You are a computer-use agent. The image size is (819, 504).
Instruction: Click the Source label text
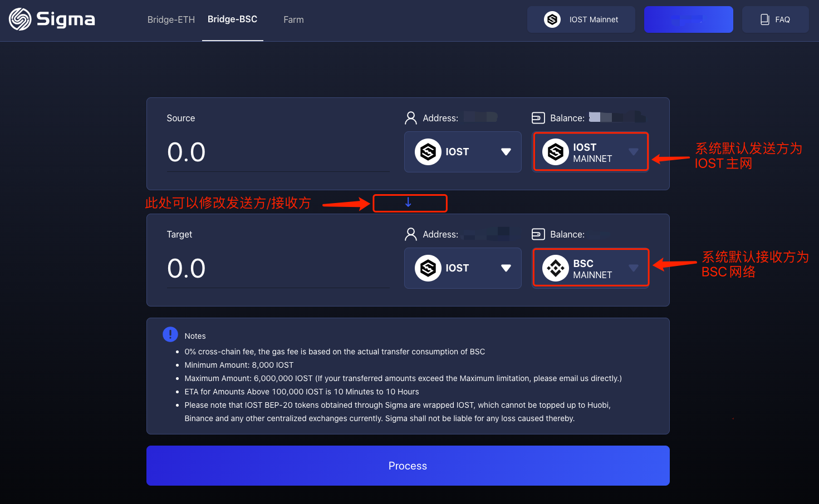[181, 118]
